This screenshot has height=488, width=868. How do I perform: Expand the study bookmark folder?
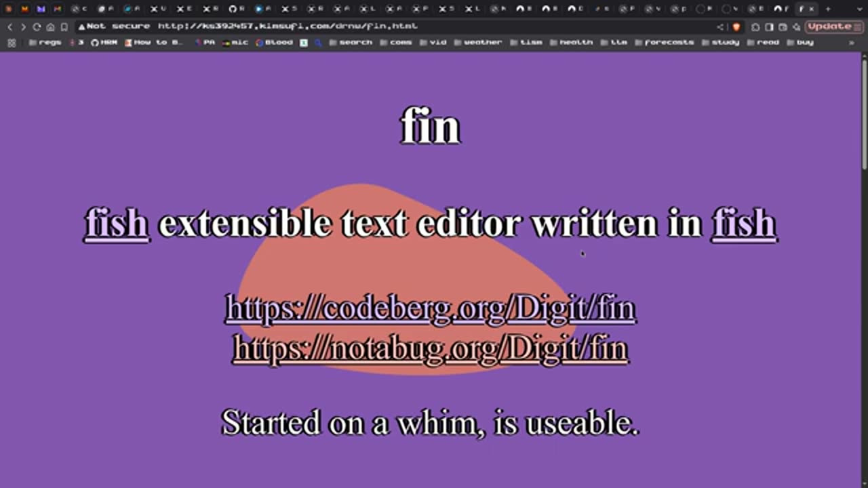tap(720, 42)
